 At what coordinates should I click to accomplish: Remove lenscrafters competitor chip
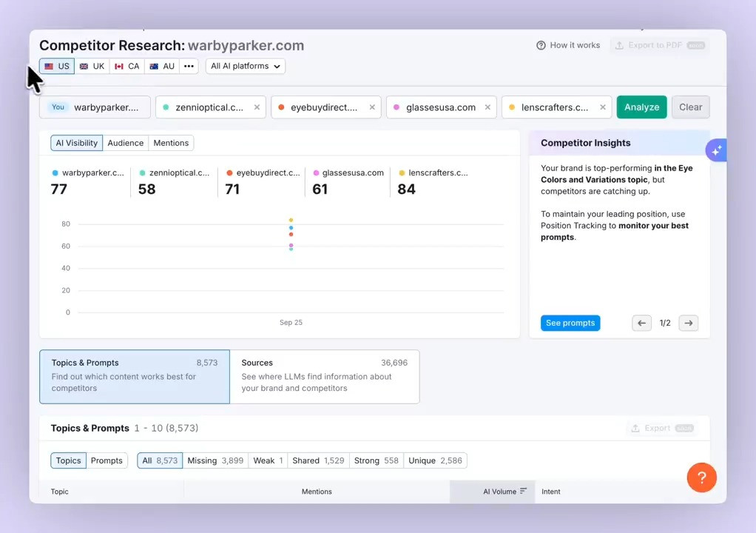tap(603, 107)
